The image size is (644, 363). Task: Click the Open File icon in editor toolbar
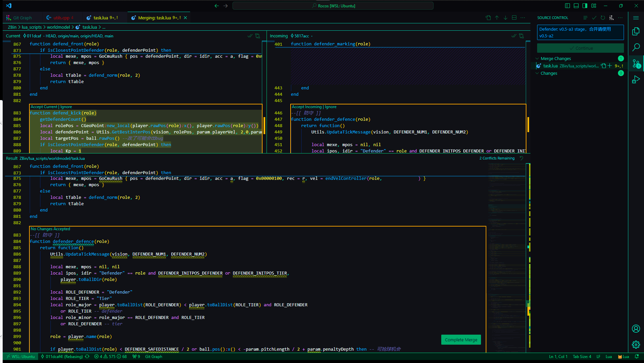(x=488, y=18)
